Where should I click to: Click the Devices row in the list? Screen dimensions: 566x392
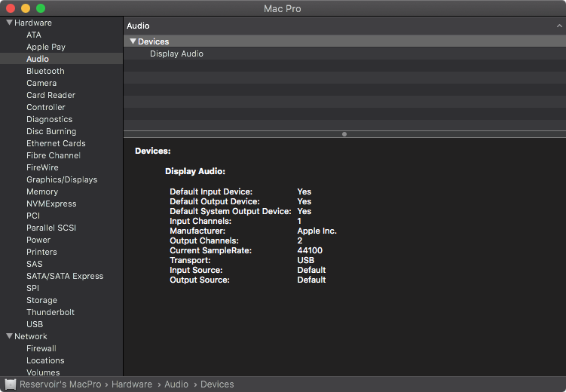[344, 41]
